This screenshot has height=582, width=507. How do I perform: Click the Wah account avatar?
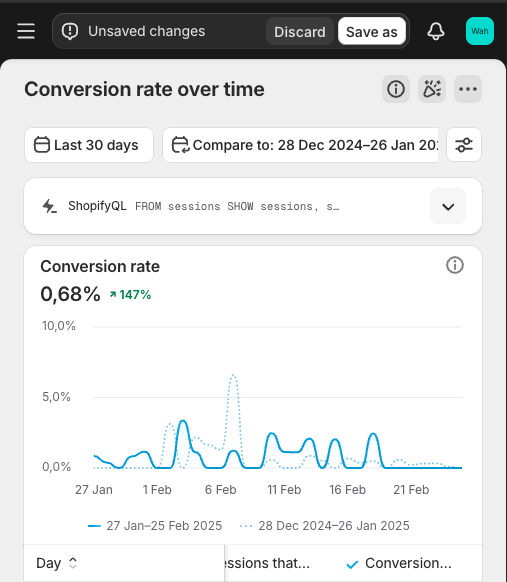pyautogui.click(x=480, y=31)
